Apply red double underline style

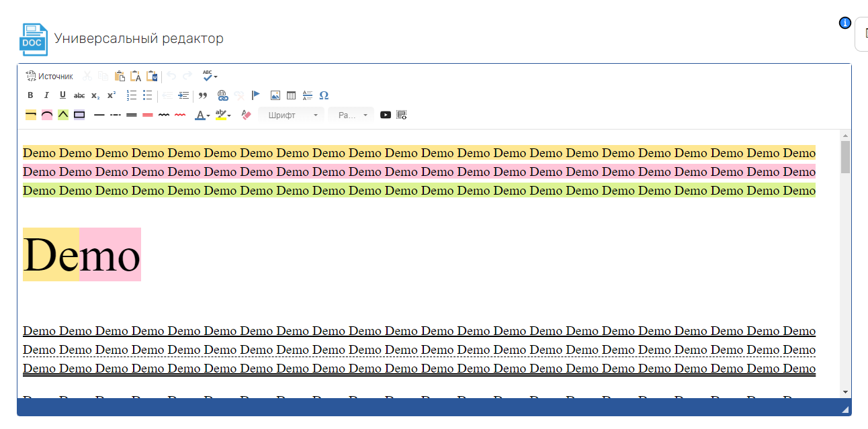(x=148, y=115)
